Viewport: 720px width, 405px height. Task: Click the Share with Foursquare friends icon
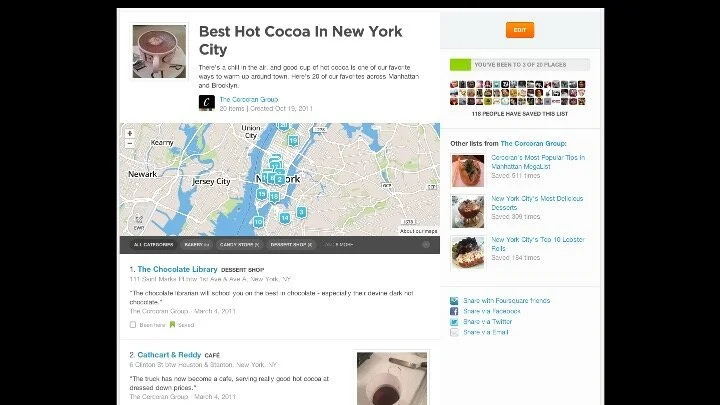[454, 301]
